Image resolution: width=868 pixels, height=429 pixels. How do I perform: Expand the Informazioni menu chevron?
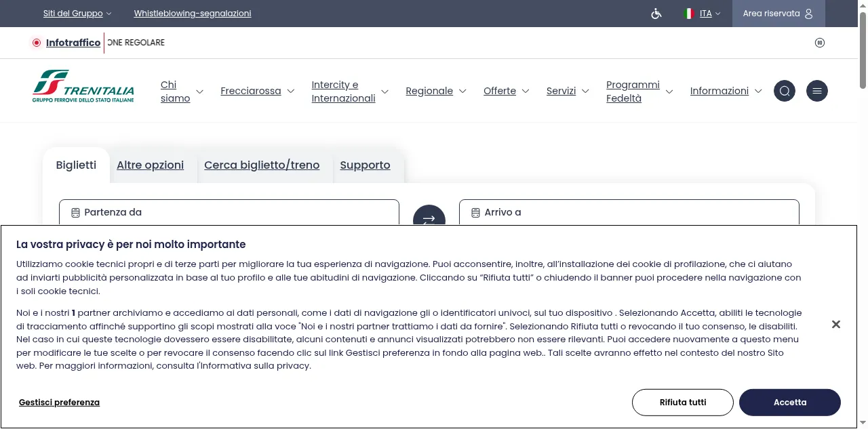(758, 91)
